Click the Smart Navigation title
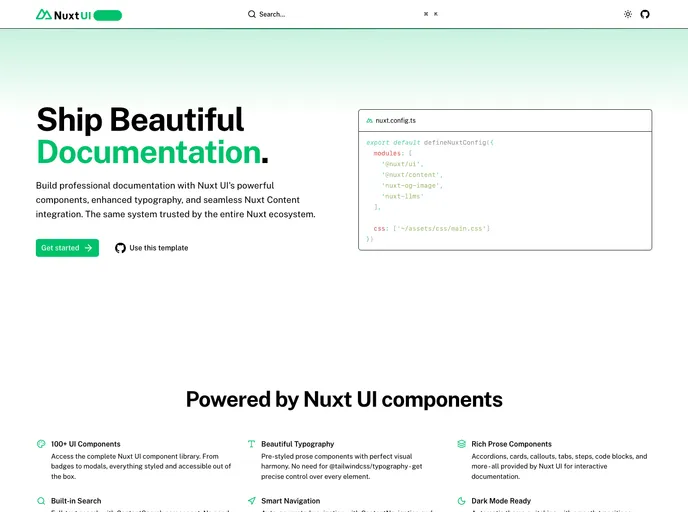Viewport: 688px width, 512px height. click(290, 501)
